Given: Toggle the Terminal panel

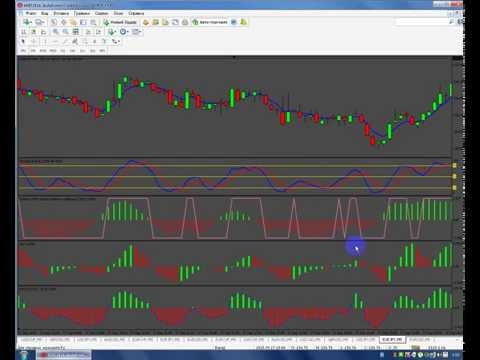Looking at the screenshot, I should [83, 22].
